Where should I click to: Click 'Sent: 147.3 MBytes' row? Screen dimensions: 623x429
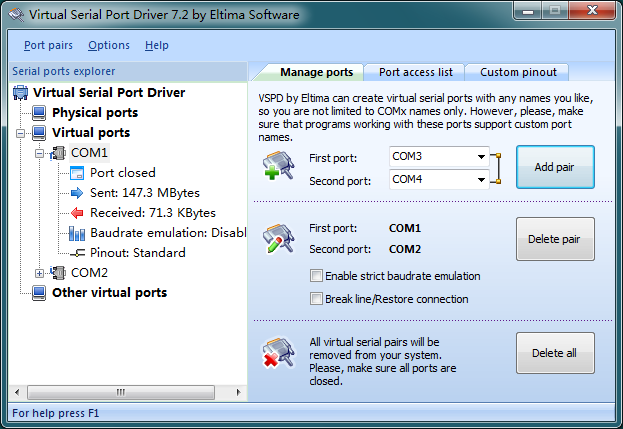click(145, 193)
